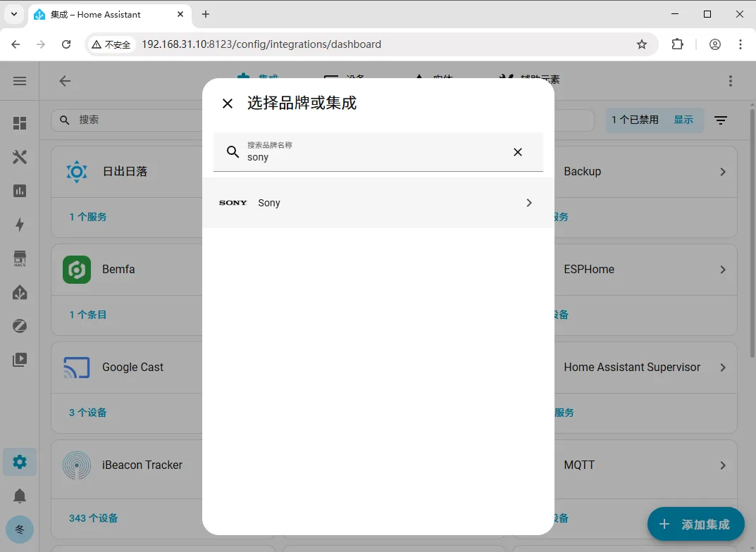This screenshot has height=552, width=756.
Task: Open the Chrome profile icon
Action: [x=715, y=44]
